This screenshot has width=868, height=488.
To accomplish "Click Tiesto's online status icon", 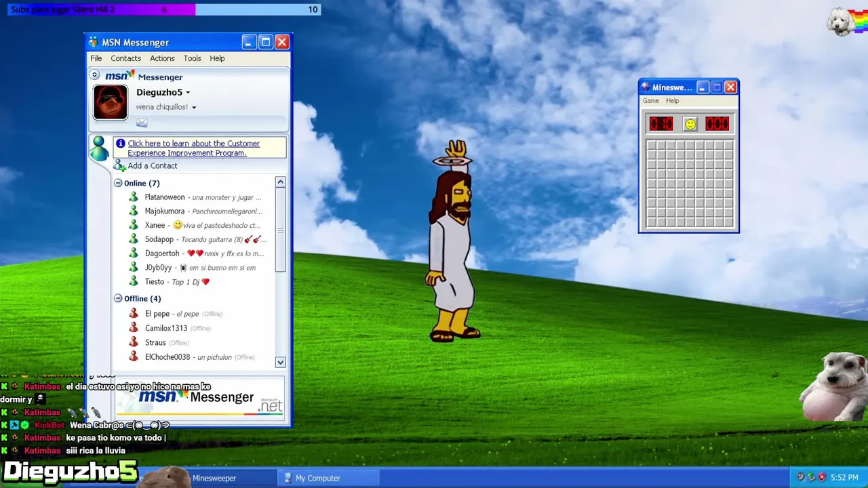I will (134, 281).
